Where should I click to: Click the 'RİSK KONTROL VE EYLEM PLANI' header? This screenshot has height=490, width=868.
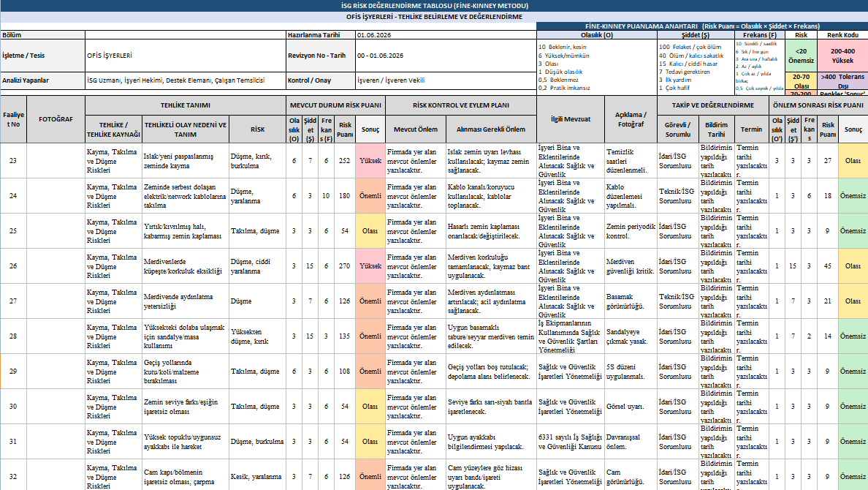460,105
